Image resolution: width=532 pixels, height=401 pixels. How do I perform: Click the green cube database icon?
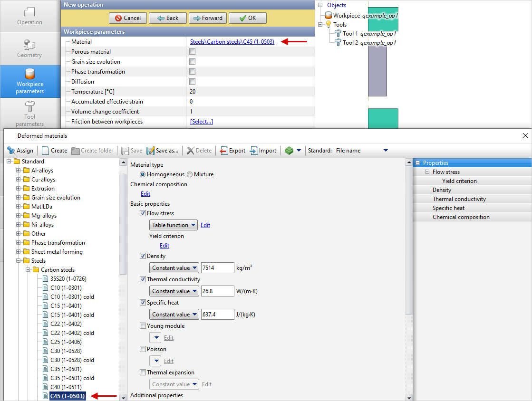point(289,151)
